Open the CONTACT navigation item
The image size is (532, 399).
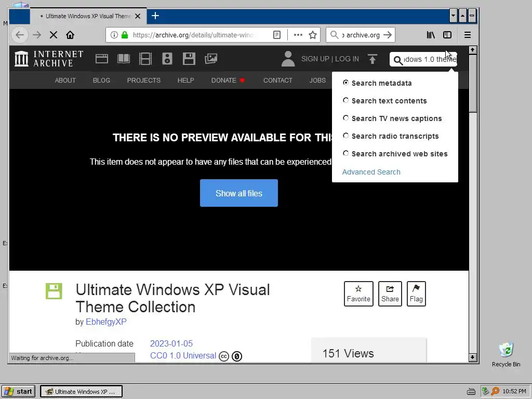tap(277, 81)
